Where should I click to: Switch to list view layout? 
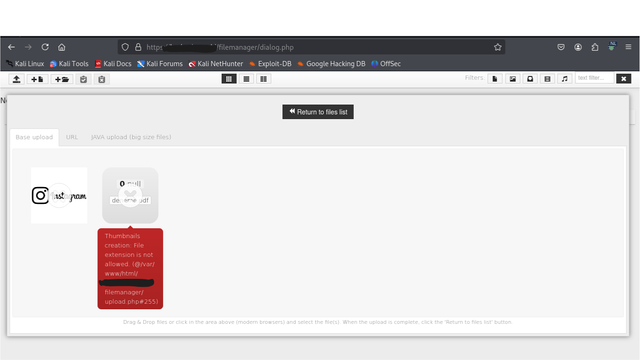247,79
